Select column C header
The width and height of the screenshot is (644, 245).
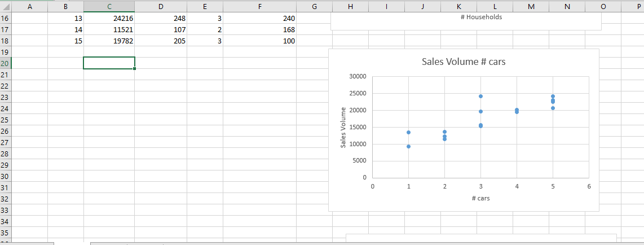tap(109, 6)
